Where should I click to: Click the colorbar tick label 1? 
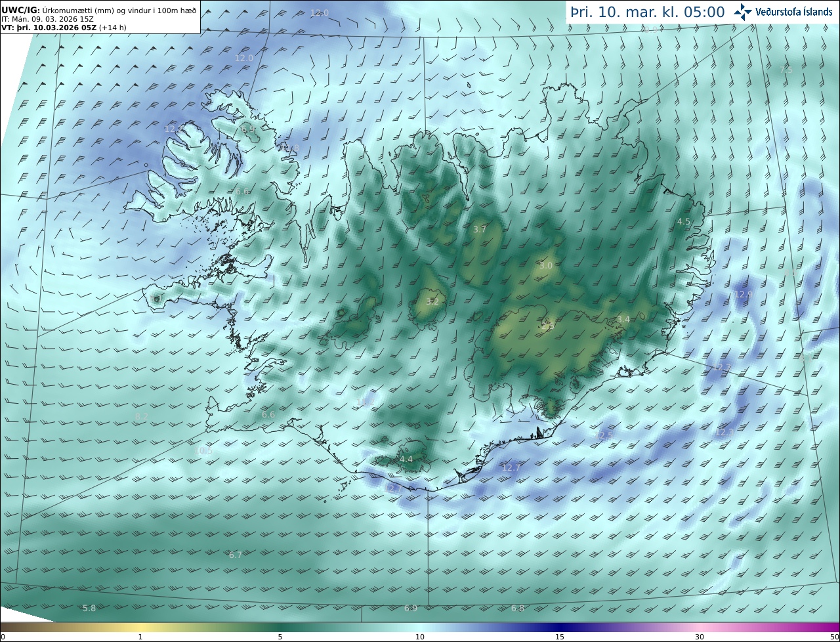140,637
